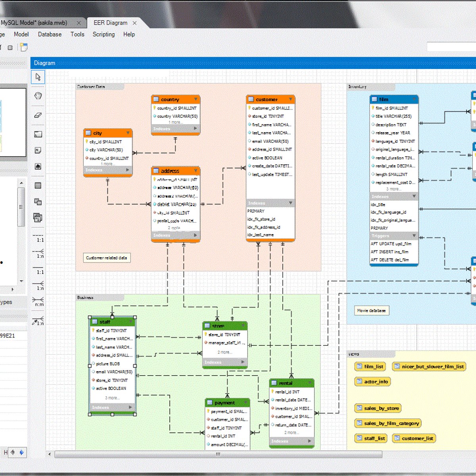The image size is (476, 476).
Task: Choose the hand pan tool
Action: pos(38,95)
